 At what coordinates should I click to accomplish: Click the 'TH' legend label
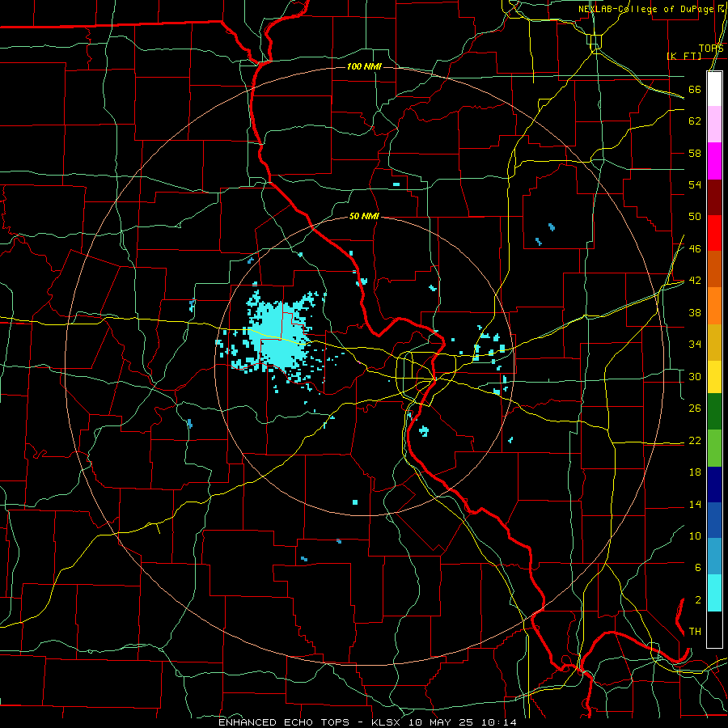pyautogui.click(x=695, y=632)
